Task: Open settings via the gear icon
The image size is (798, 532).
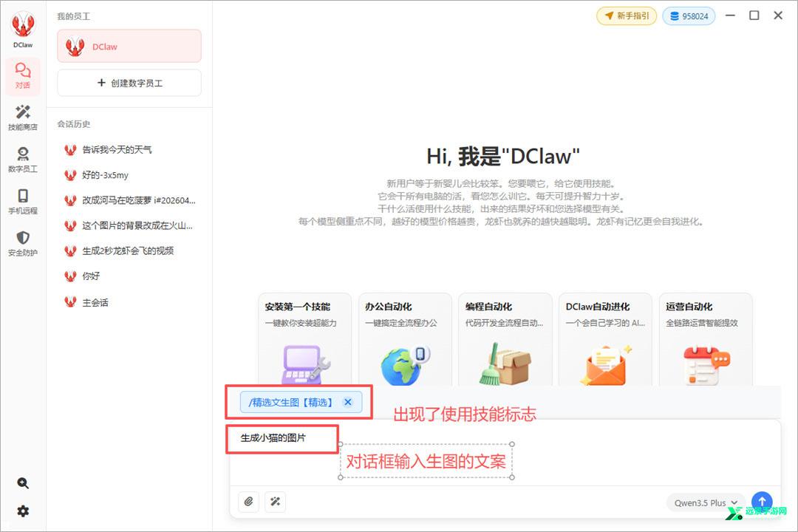Action: click(x=23, y=511)
